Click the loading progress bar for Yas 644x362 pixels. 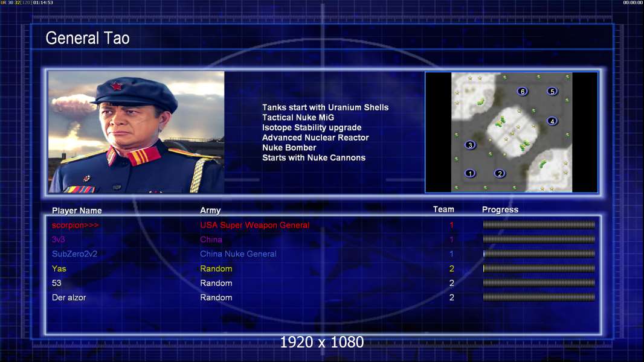(539, 268)
